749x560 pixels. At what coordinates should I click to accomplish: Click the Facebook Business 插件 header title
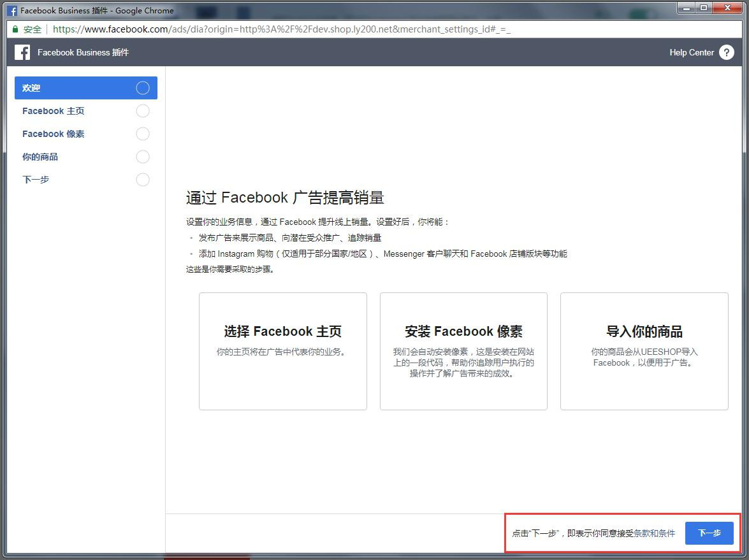click(83, 52)
